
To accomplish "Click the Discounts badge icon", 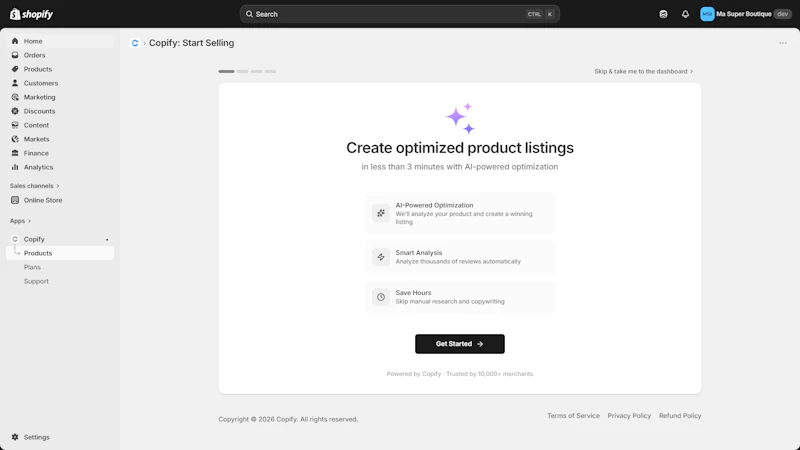I will point(15,111).
